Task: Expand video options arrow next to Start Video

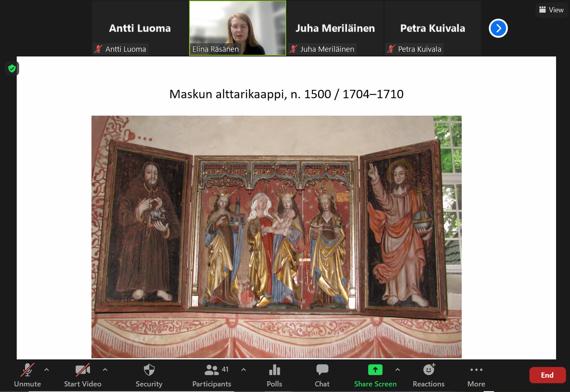Action: tap(105, 370)
